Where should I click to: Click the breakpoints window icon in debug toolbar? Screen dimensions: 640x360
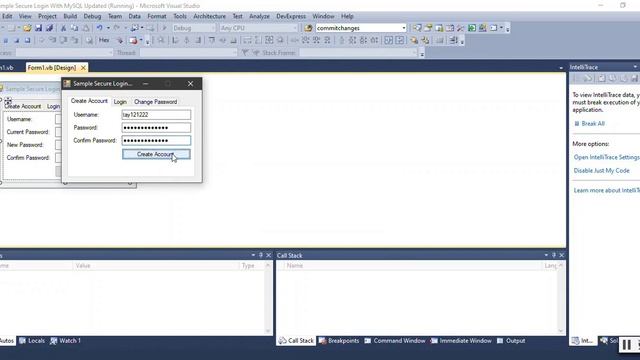133,40
